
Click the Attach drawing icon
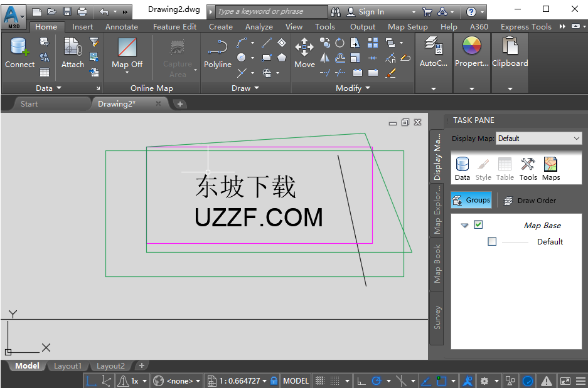coord(72,47)
